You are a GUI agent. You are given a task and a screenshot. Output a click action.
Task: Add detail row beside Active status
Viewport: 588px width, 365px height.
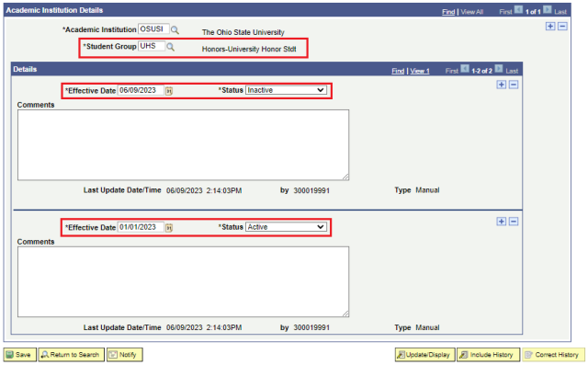pyautogui.click(x=502, y=222)
